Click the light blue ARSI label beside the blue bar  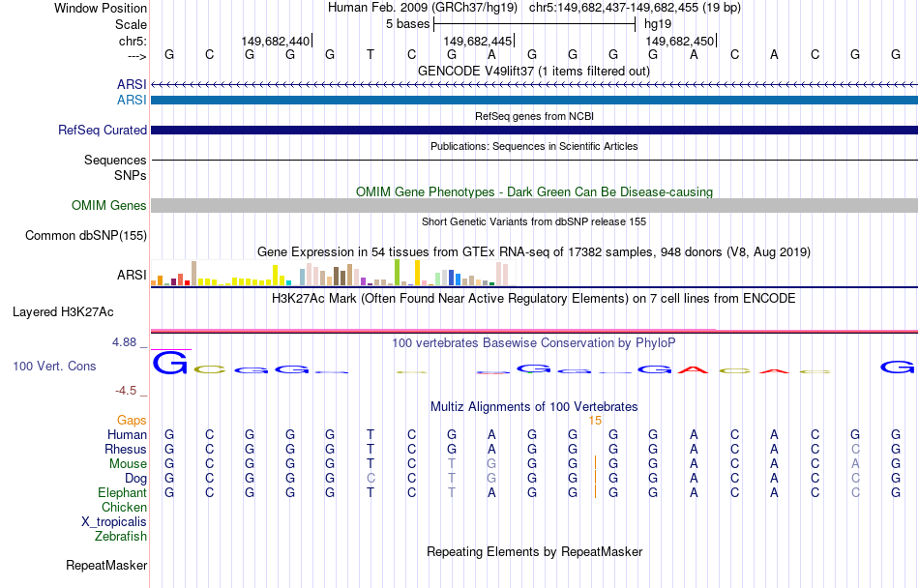132,101
